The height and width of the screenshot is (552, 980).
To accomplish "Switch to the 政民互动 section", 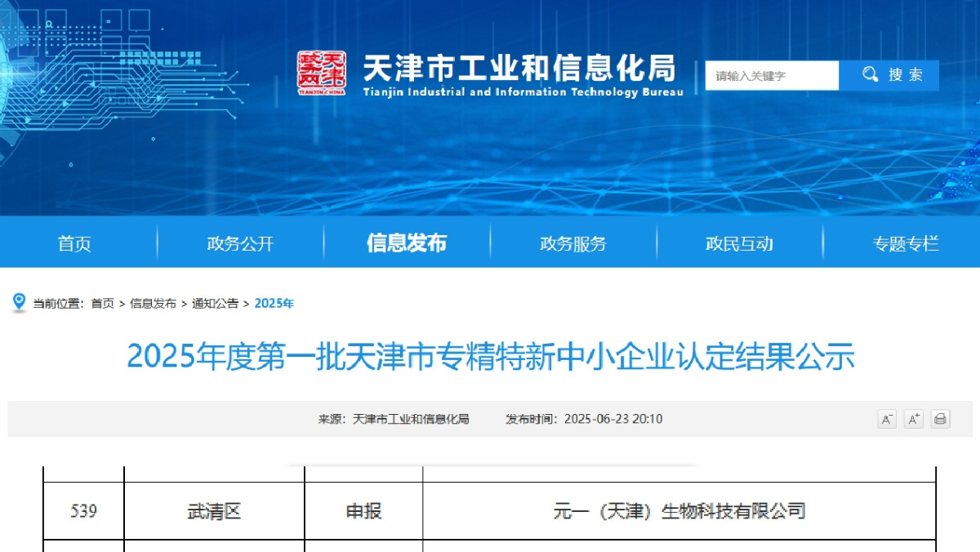I will 739,243.
